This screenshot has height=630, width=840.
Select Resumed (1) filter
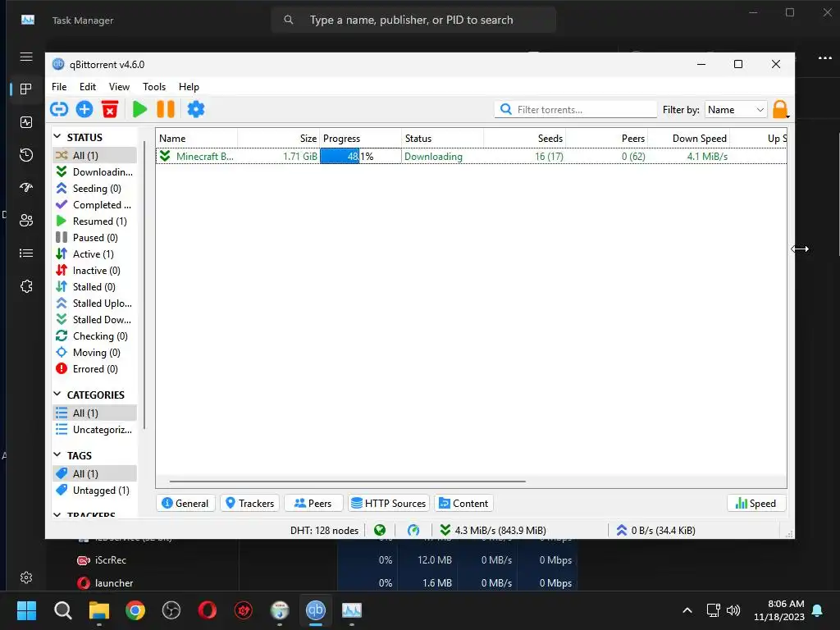[95, 221]
